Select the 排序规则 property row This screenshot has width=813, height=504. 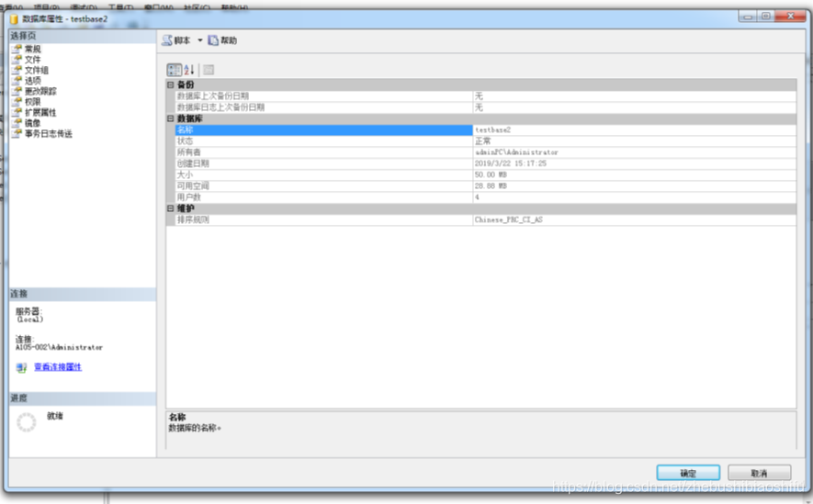485,219
